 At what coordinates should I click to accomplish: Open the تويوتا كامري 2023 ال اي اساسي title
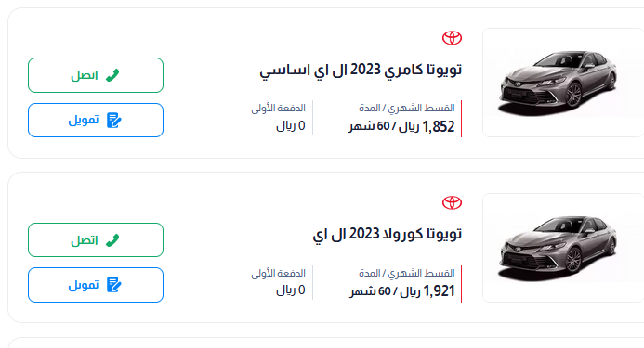coord(361,71)
